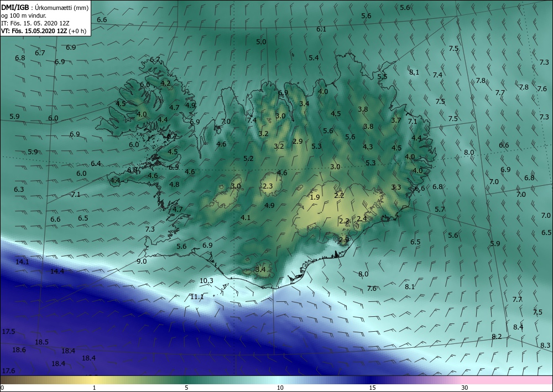
Task: Click the map value '5.4'
Action: (x=314, y=58)
